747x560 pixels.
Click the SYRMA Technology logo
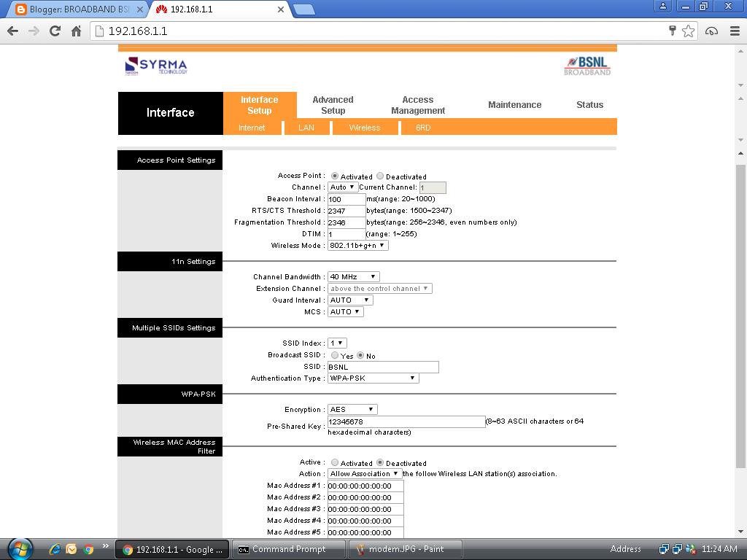click(155, 66)
